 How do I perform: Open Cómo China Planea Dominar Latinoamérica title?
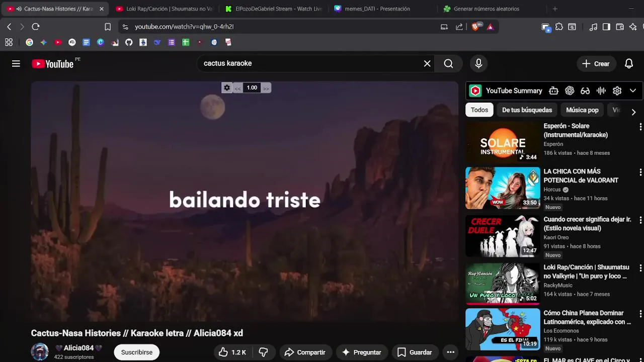(587, 317)
